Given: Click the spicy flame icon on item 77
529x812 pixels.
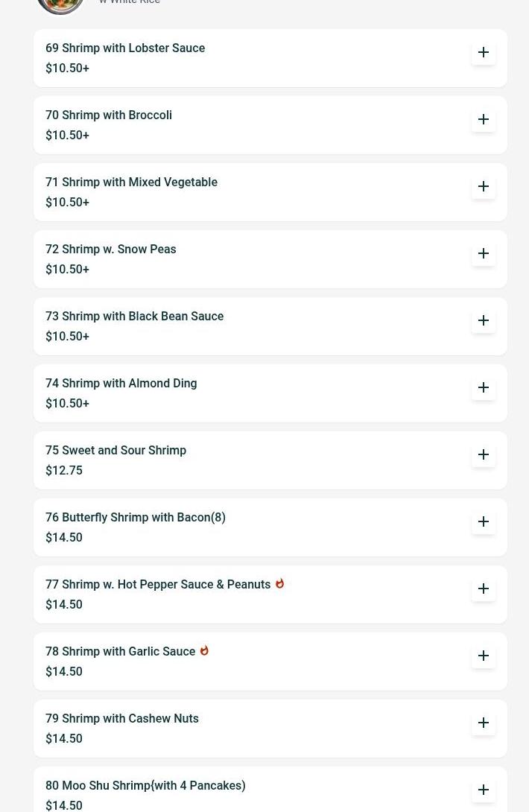Looking at the screenshot, I should point(280,583).
